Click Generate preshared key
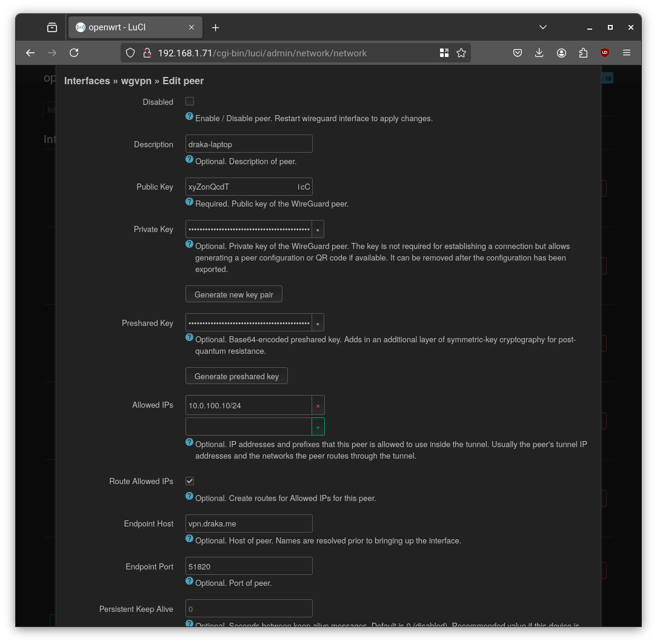The image size is (657, 644). tap(236, 376)
